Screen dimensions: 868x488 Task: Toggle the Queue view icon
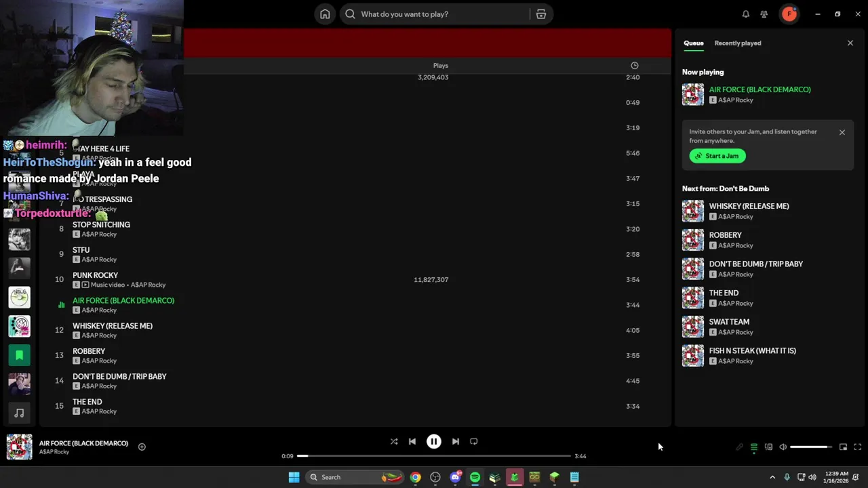[x=754, y=447]
